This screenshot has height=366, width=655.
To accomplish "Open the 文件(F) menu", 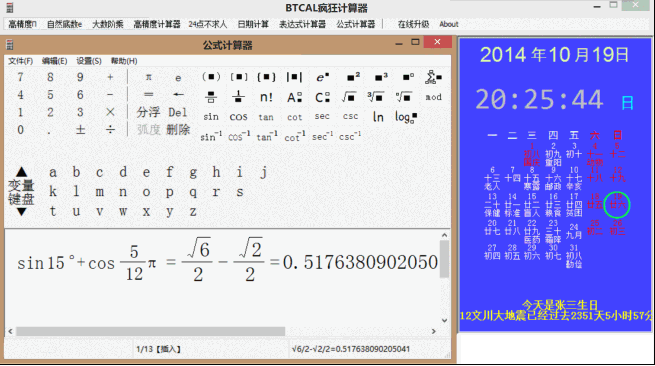I will [x=20, y=61].
